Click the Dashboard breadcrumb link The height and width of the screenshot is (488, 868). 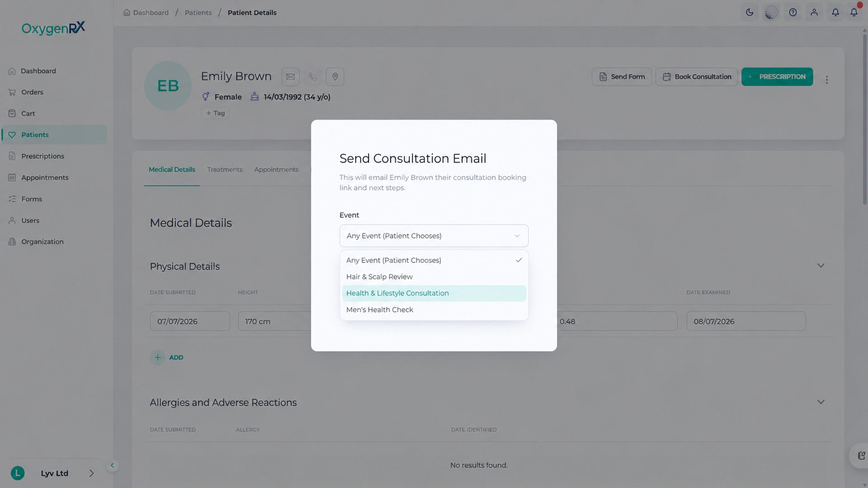pos(146,13)
